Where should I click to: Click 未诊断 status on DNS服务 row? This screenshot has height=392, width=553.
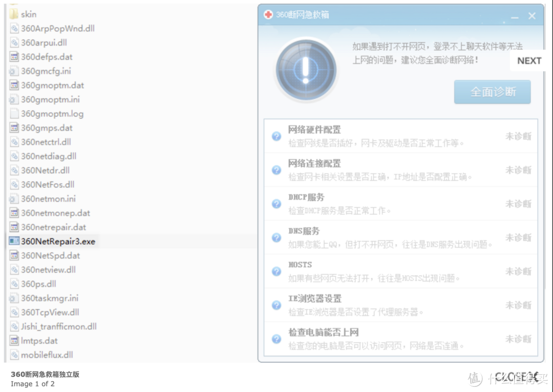click(518, 237)
